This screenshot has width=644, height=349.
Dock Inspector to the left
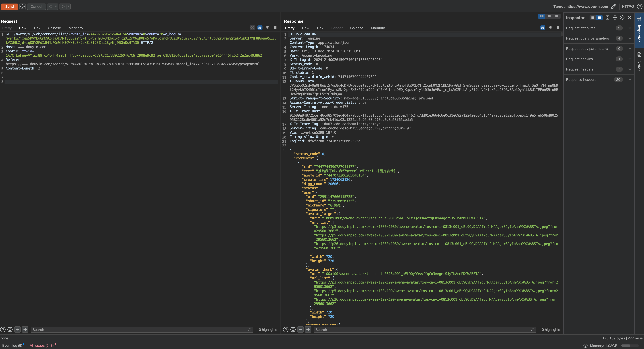click(593, 18)
